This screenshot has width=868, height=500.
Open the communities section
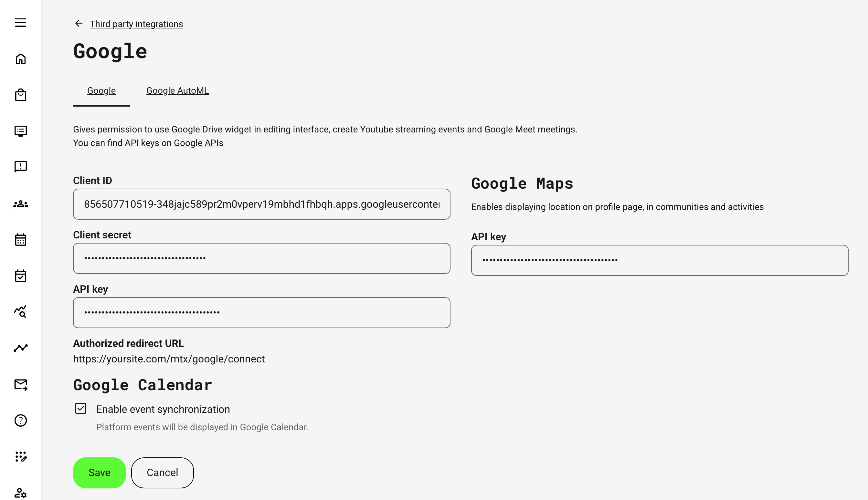click(x=21, y=204)
